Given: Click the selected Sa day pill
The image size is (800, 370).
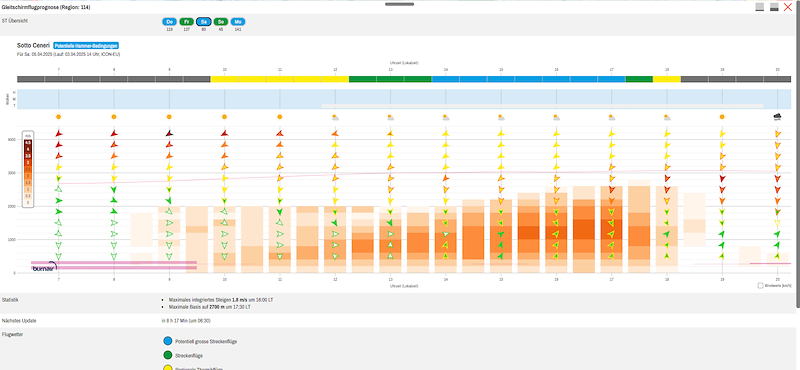Looking at the screenshot, I should point(204,21).
